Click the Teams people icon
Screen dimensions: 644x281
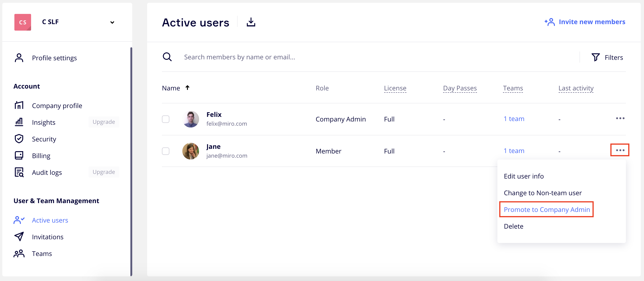click(19, 253)
